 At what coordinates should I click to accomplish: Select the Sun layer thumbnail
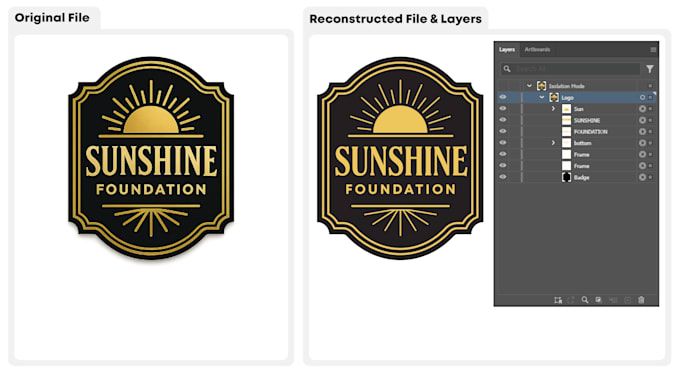(566, 109)
